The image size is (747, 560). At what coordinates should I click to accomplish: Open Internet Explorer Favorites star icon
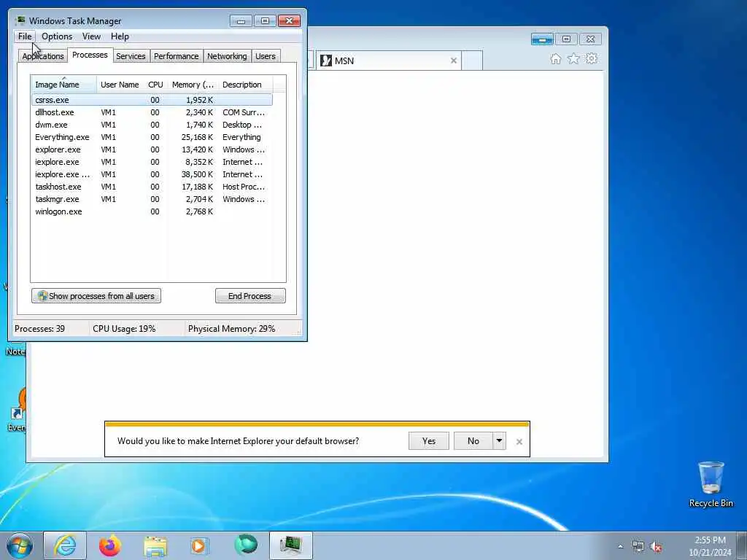[573, 58]
